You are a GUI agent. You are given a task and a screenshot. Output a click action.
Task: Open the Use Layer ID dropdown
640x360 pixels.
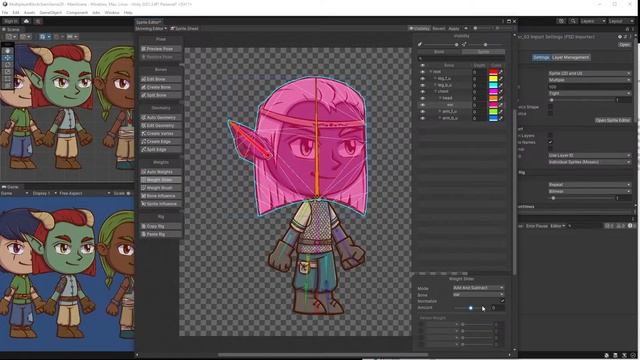click(589, 156)
